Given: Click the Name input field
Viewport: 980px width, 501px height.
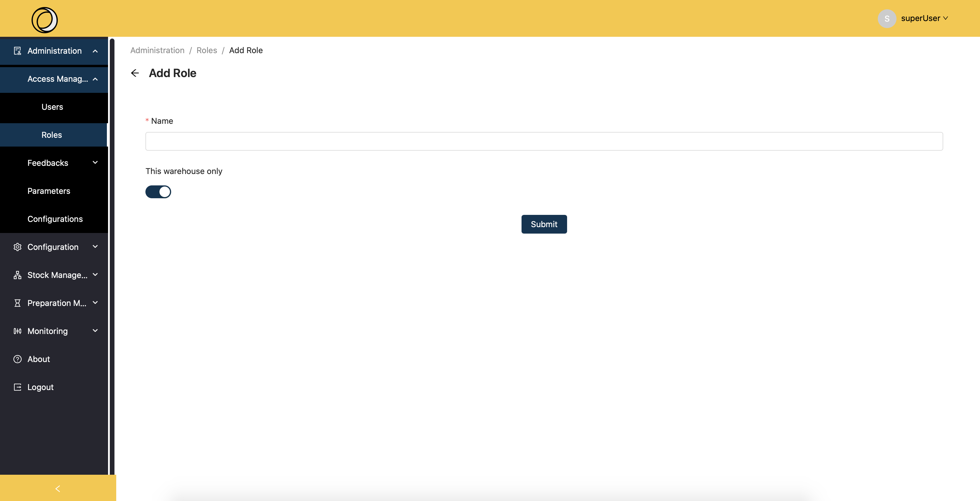Looking at the screenshot, I should [x=544, y=141].
